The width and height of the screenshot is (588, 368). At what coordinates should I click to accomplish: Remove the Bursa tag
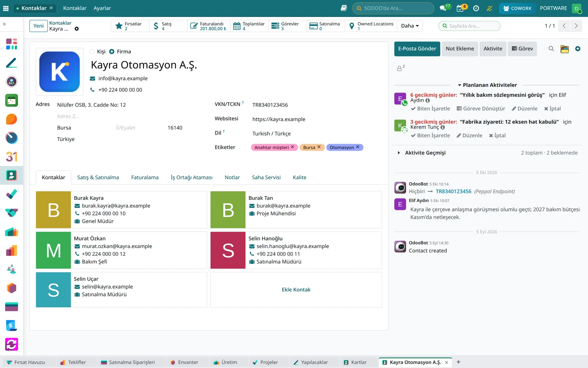[319, 147]
